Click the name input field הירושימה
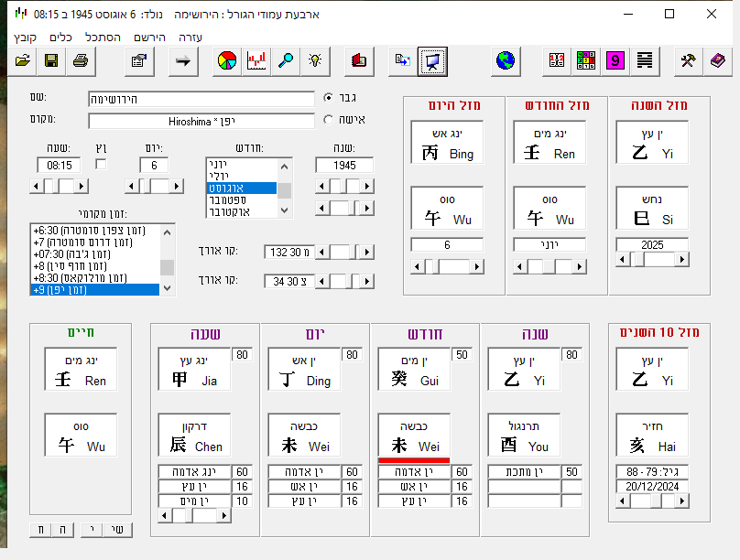 (201, 100)
